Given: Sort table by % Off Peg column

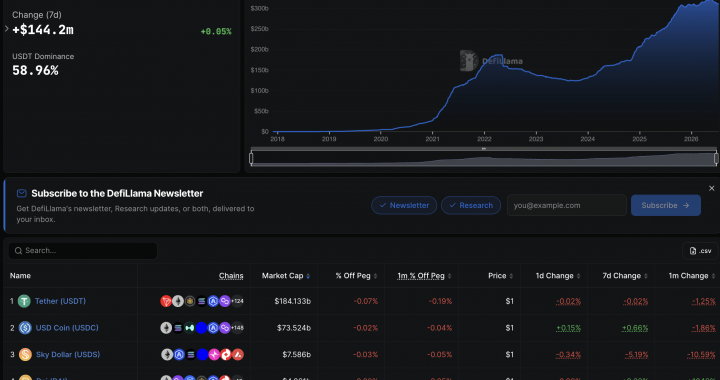Looking at the screenshot, I should coord(356,276).
